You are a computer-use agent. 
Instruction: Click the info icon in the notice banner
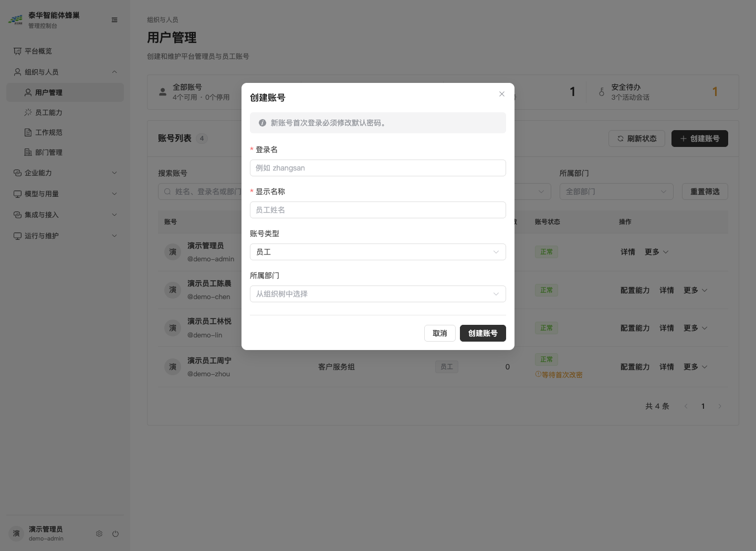point(262,123)
